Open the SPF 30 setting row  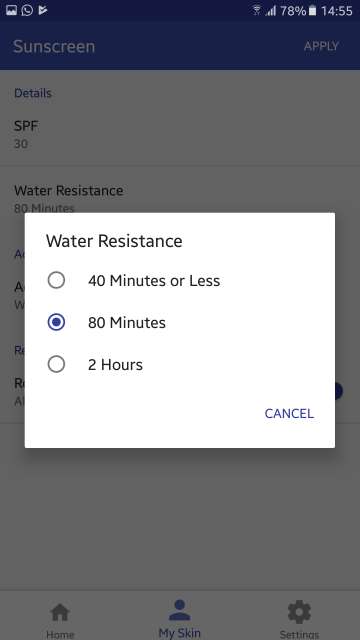[180, 134]
